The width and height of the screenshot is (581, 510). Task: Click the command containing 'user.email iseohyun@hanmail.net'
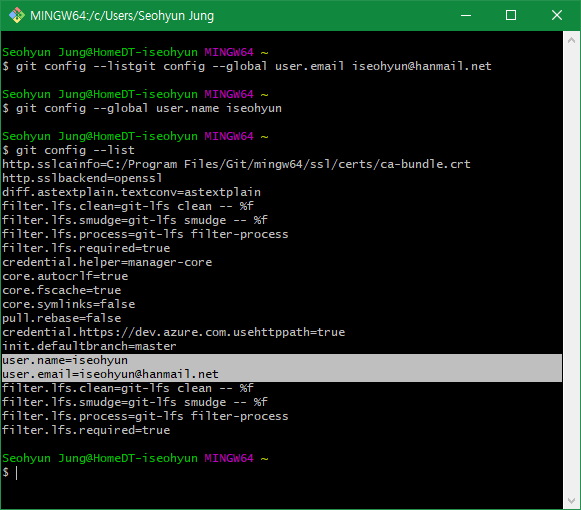tap(253, 66)
